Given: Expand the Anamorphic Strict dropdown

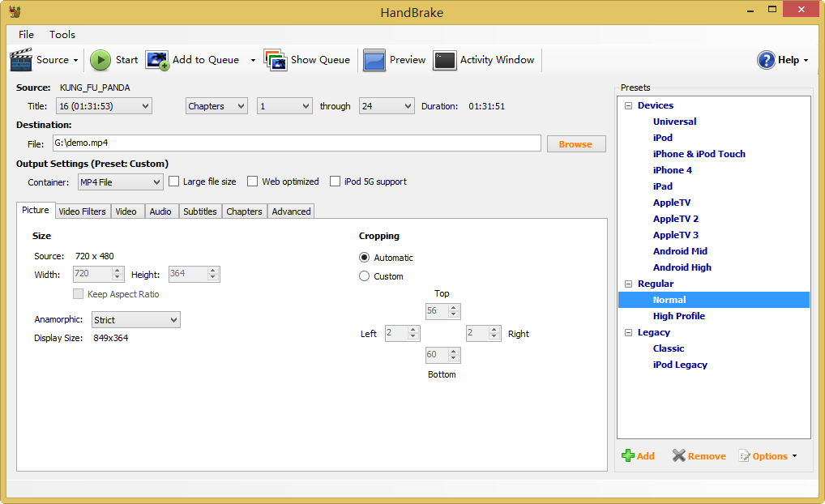Looking at the screenshot, I should [136, 320].
